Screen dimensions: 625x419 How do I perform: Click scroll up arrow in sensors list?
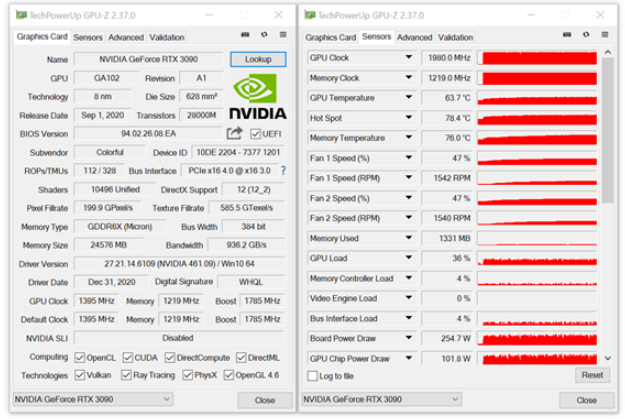point(607,52)
